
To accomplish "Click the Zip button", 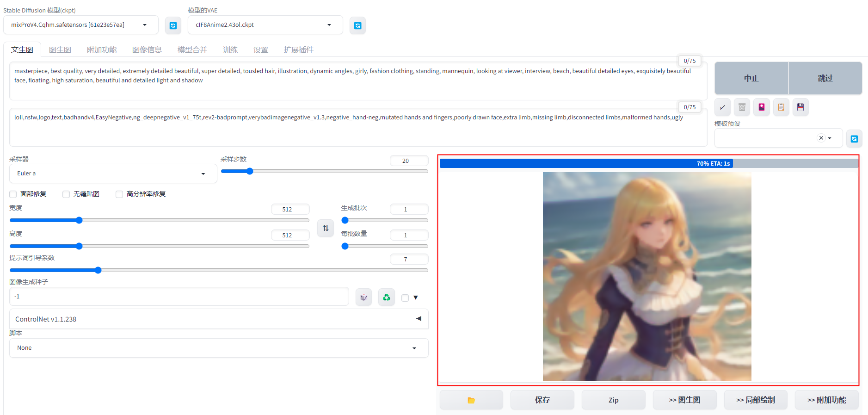I will pos(614,400).
